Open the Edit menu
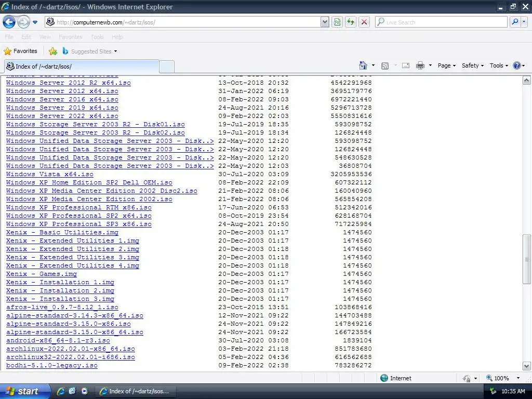This screenshot has height=399, width=532. (26, 37)
